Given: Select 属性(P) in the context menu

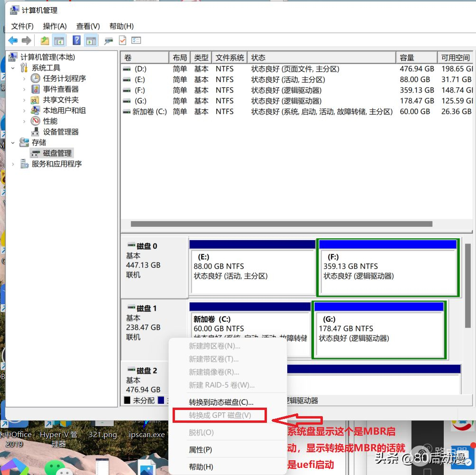Looking at the screenshot, I should 200,449.
